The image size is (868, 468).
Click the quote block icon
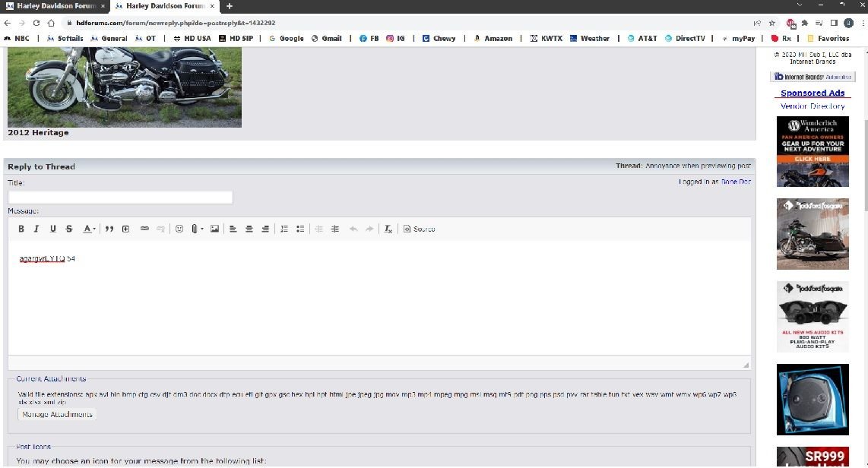click(x=109, y=229)
